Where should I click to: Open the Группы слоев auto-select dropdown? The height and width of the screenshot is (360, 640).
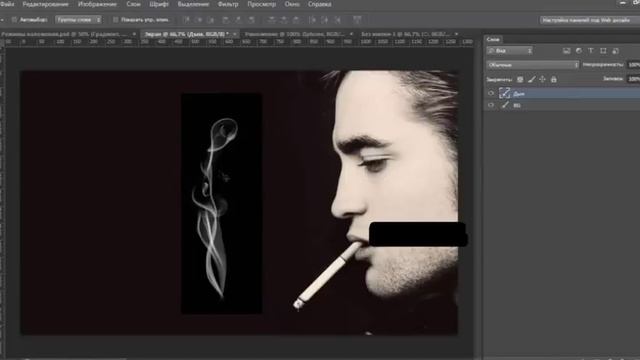coord(78,20)
